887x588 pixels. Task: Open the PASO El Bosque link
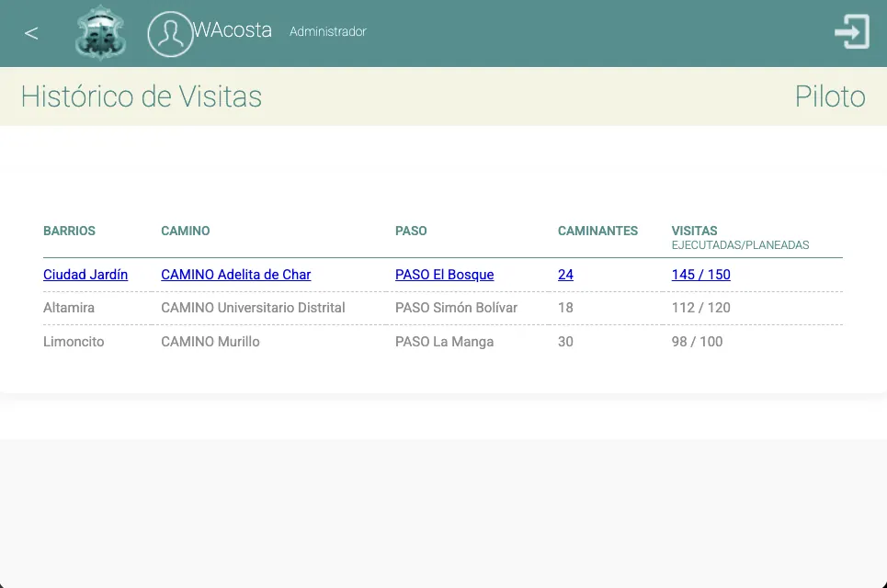coord(445,275)
